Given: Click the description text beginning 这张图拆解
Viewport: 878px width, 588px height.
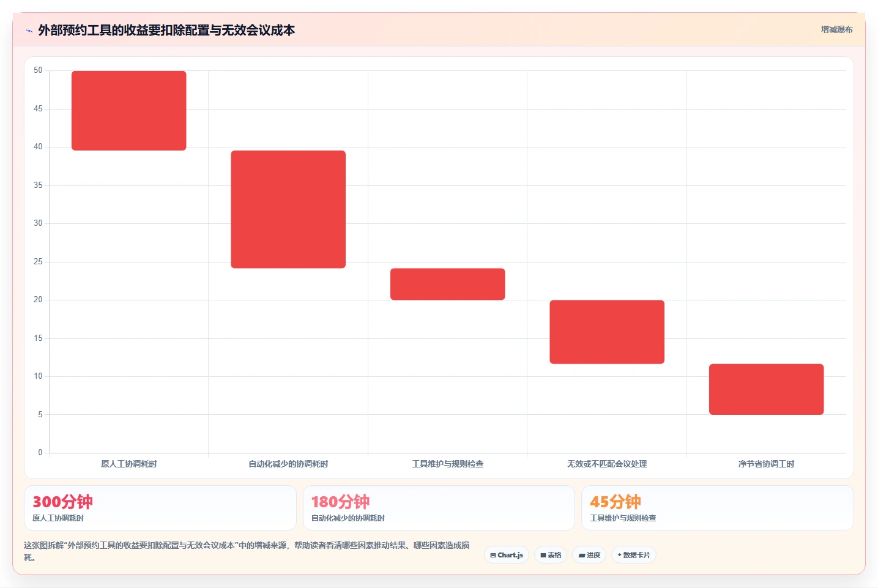Looking at the screenshot, I should [x=247, y=551].
